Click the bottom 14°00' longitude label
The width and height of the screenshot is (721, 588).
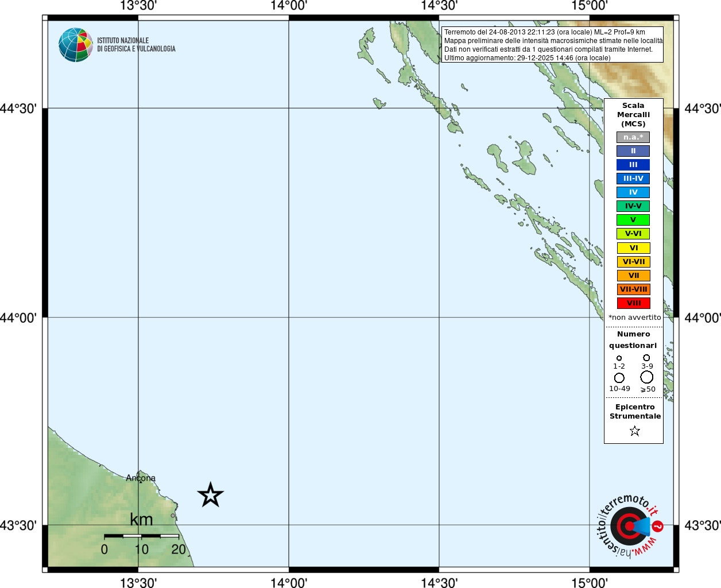[x=289, y=582]
